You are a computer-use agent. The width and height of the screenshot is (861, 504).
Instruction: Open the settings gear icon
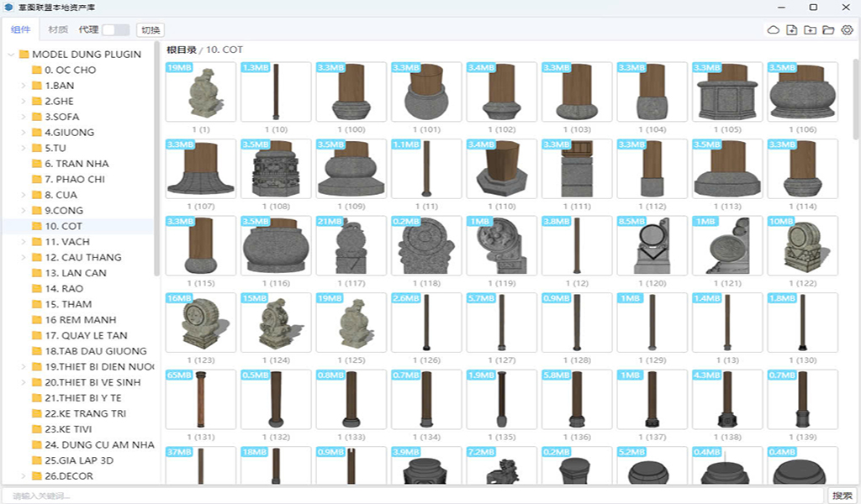pos(847,30)
